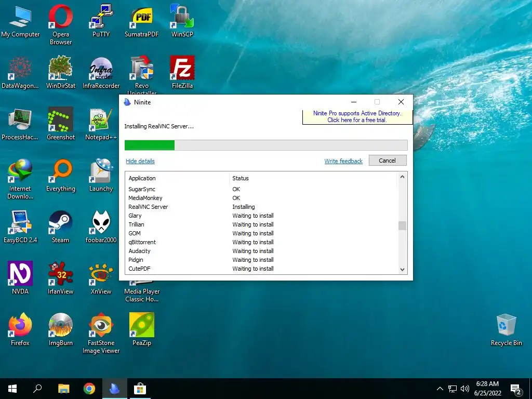Viewport: 532px width, 399px height.
Task: Show hidden system tray icons
Action: point(440,389)
